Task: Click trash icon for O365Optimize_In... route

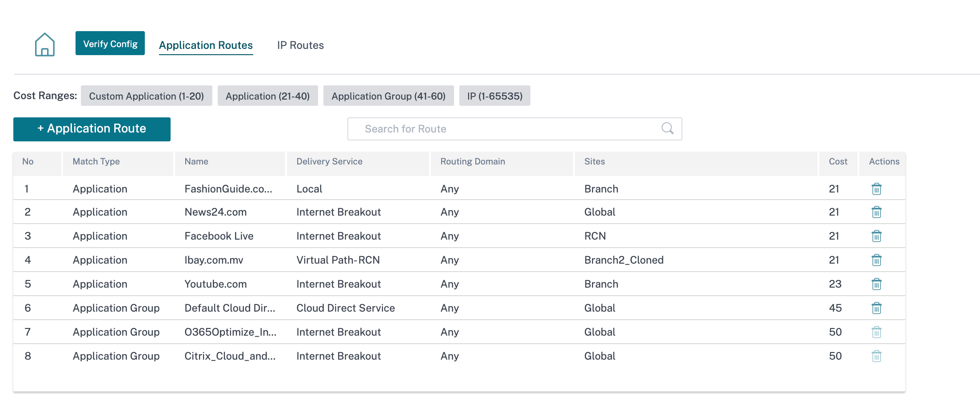Action: pos(876,332)
